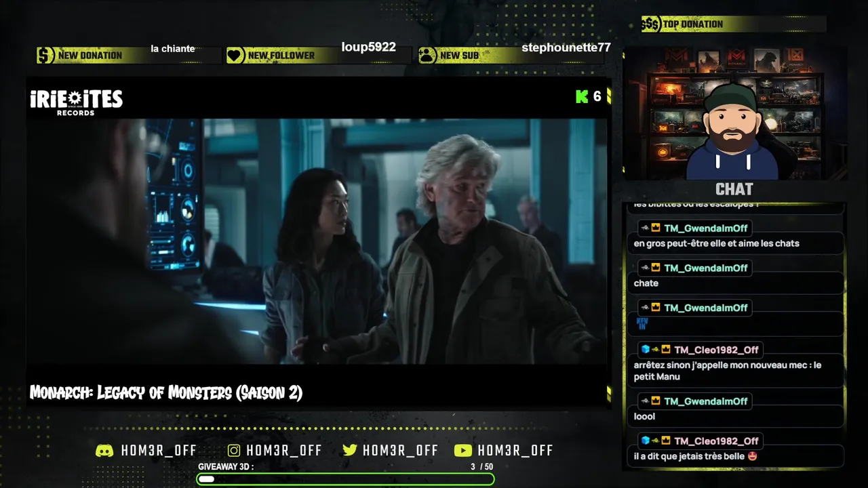The height and width of the screenshot is (488, 868).
Task: Open the Twitter bird icon in socials bar
Action: click(350, 451)
